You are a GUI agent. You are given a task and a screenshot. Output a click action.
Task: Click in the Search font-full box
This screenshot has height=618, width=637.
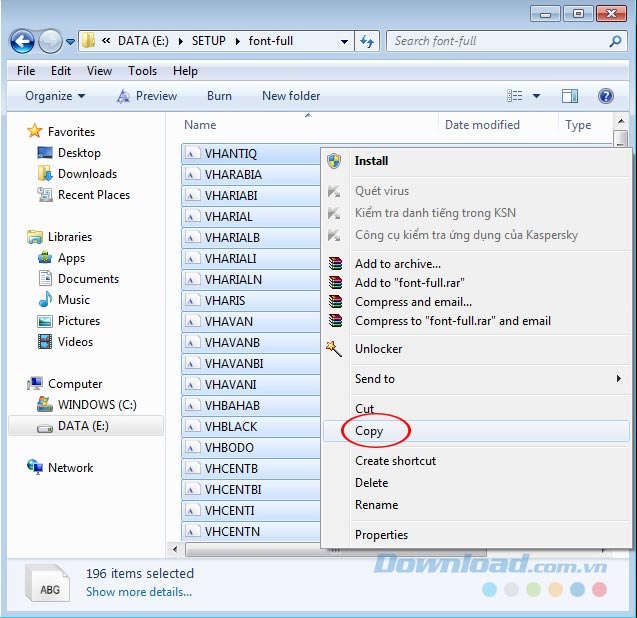tap(495, 42)
